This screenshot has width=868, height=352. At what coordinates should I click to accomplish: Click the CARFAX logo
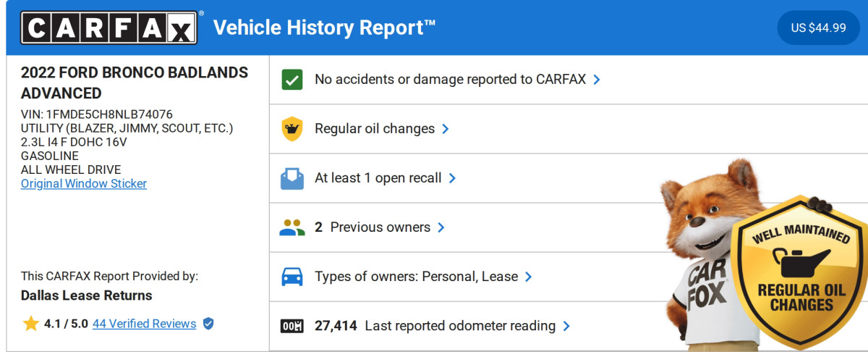click(x=109, y=28)
